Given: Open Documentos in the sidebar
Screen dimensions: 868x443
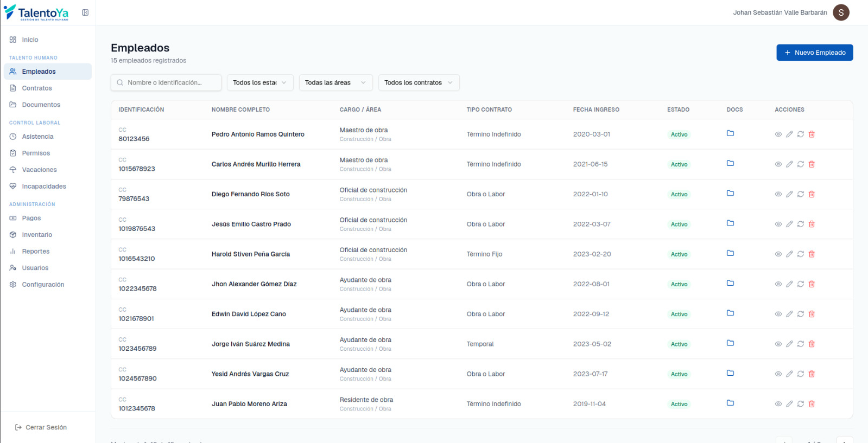Looking at the screenshot, I should (x=48, y=105).
